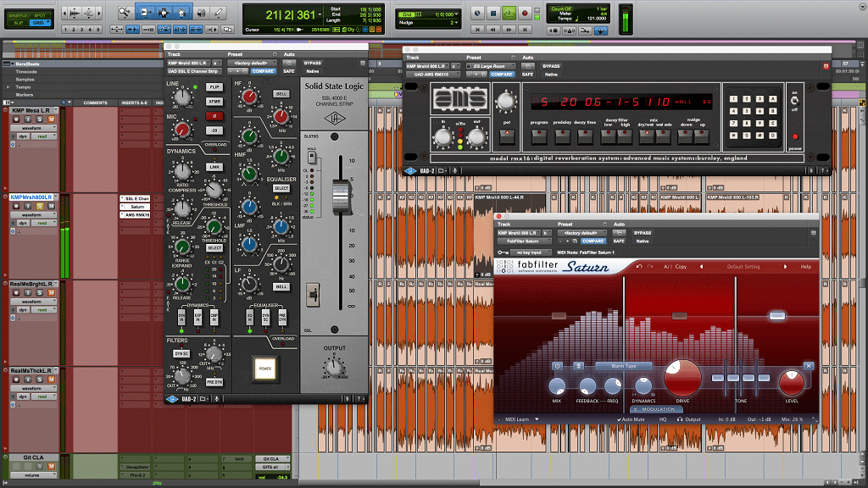Toggle BYPASS on the SSL E Channel Strip
868x488 pixels.
pos(312,63)
